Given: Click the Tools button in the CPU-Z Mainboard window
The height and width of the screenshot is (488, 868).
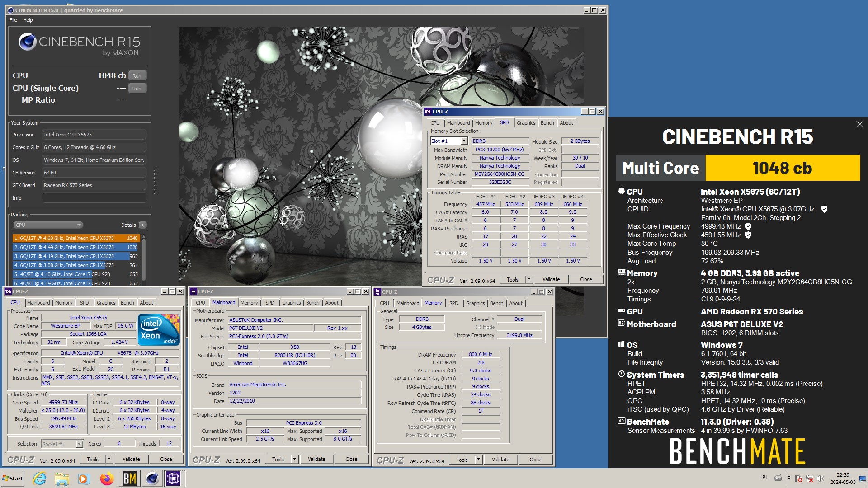Looking at the screenshot, I should [278, 459].
